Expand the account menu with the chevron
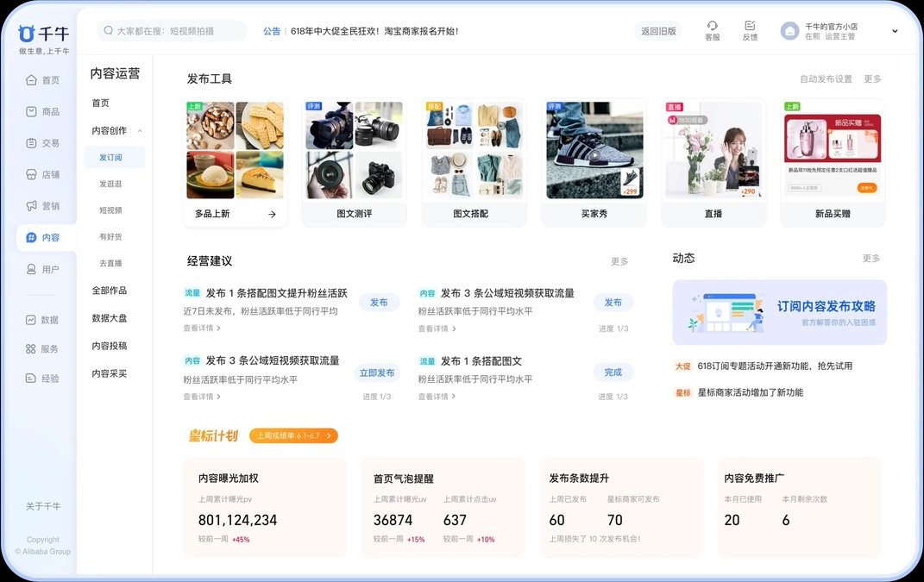Screen dimensions: 924x582 (x=896, y=30)
